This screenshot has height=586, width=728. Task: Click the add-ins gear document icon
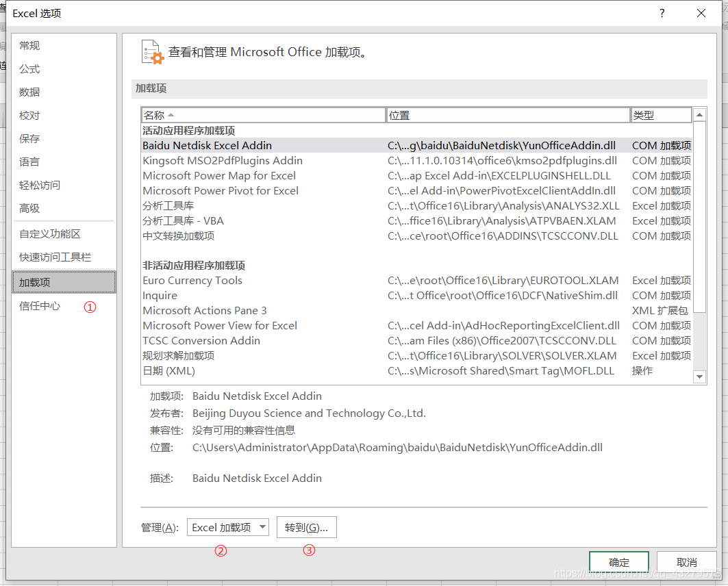click(x=153, y=52)
